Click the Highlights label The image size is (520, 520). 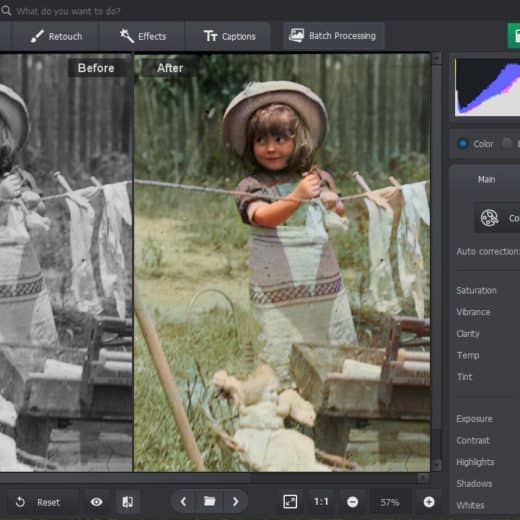475,462
